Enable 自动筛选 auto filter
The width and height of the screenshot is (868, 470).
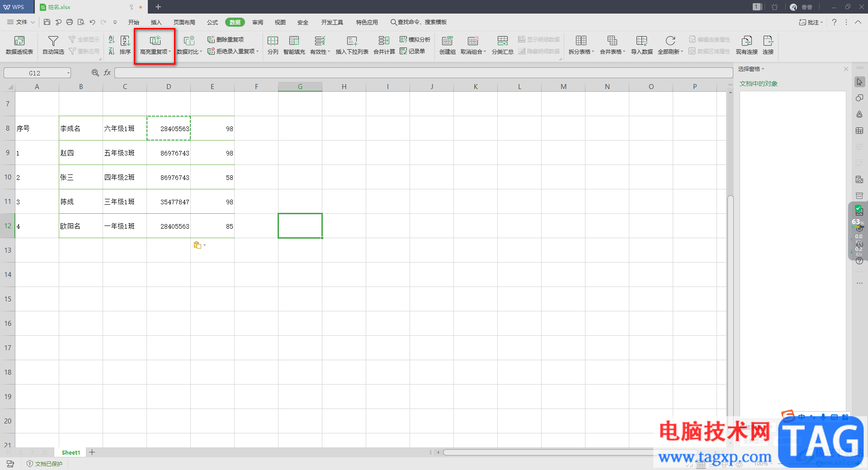click(x=53, y=45)
